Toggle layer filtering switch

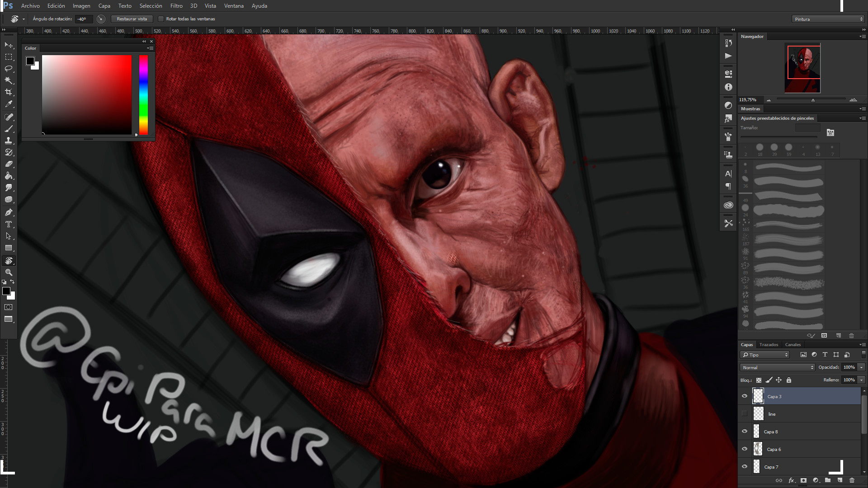[863, 355]
